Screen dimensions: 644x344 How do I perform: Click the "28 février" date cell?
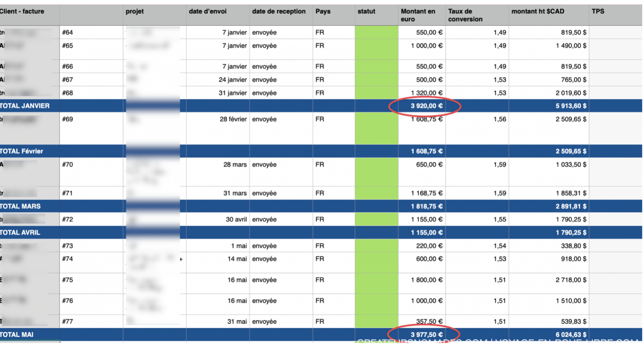233,119
